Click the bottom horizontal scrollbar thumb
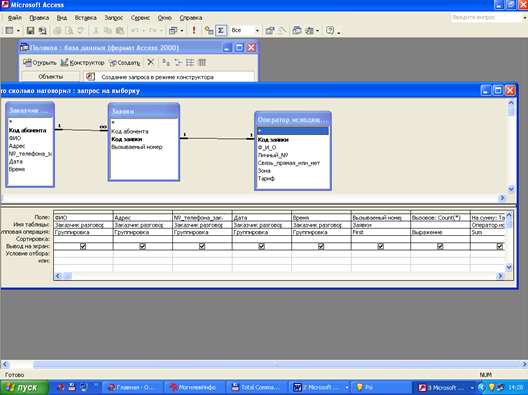Image resolution: width=528 pixels, height=395 pixels. 276,364
